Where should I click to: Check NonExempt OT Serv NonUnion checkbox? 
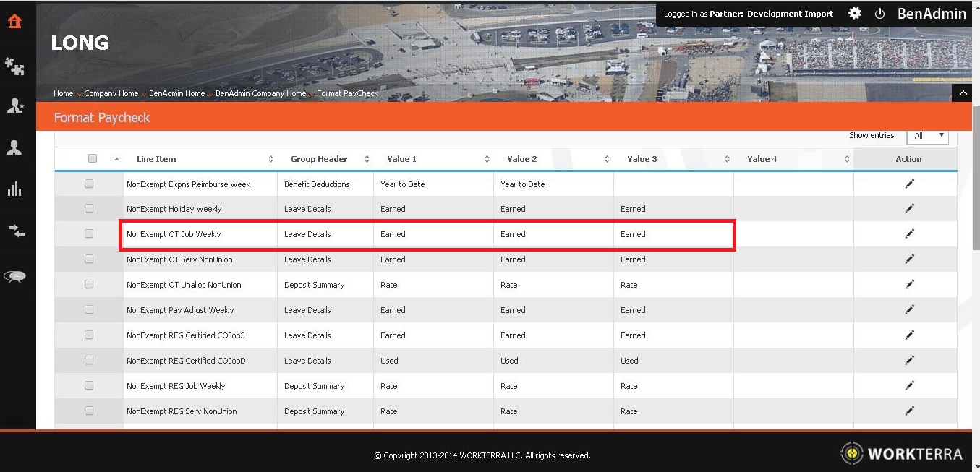pyautogui.click(x=89, y=259)
